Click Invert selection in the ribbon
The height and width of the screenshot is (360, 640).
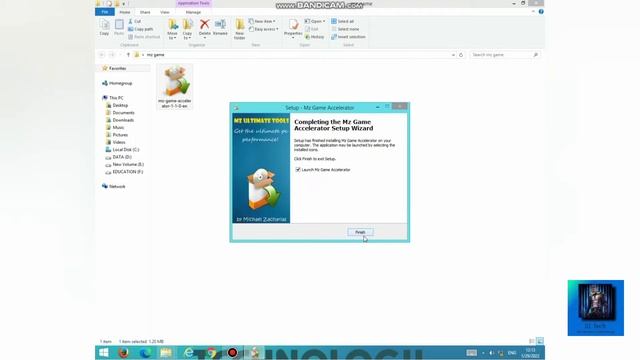348,37
